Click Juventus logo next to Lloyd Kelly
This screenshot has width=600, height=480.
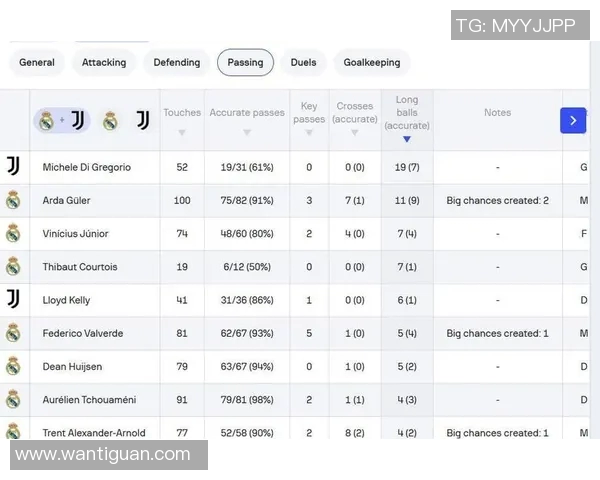coord(13,299)
